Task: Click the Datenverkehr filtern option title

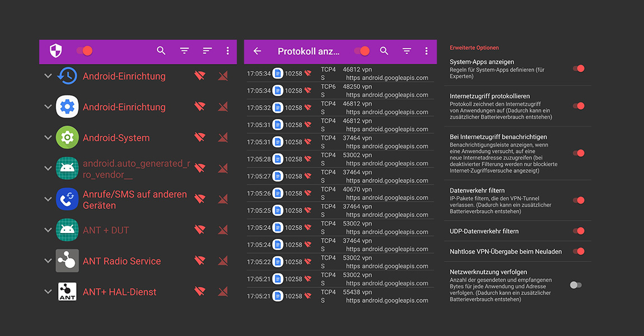Action: (477, 190)
